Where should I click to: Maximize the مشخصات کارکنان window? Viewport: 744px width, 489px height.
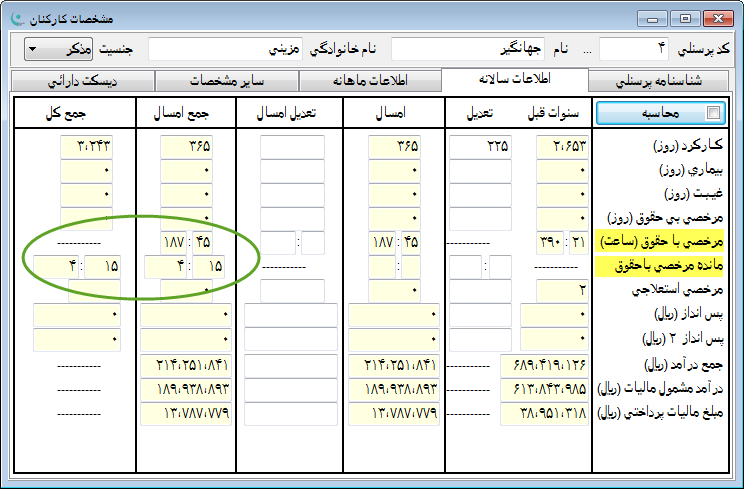point(684,18)
